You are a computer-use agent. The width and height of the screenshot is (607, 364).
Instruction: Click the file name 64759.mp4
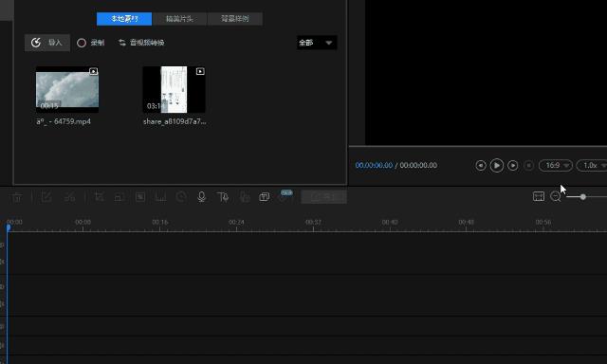coord(64,121)
